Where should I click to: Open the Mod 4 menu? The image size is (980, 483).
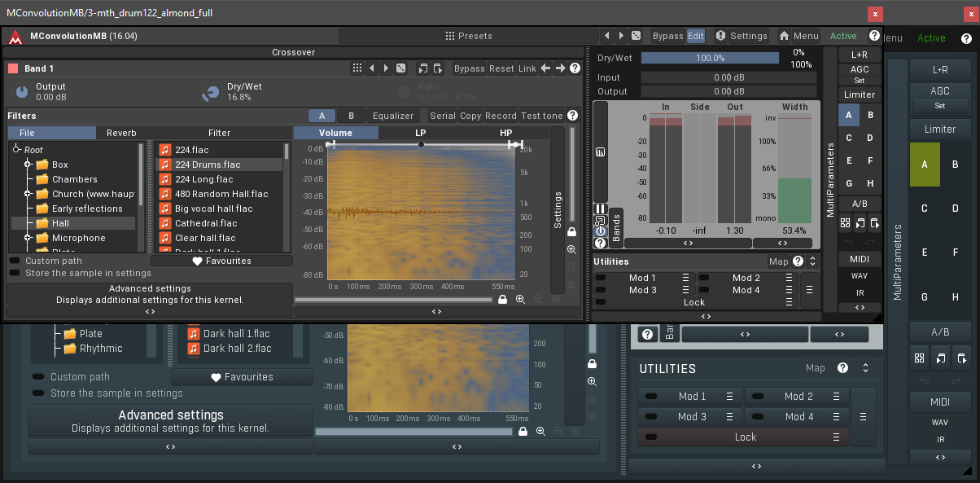coord(789,290)
